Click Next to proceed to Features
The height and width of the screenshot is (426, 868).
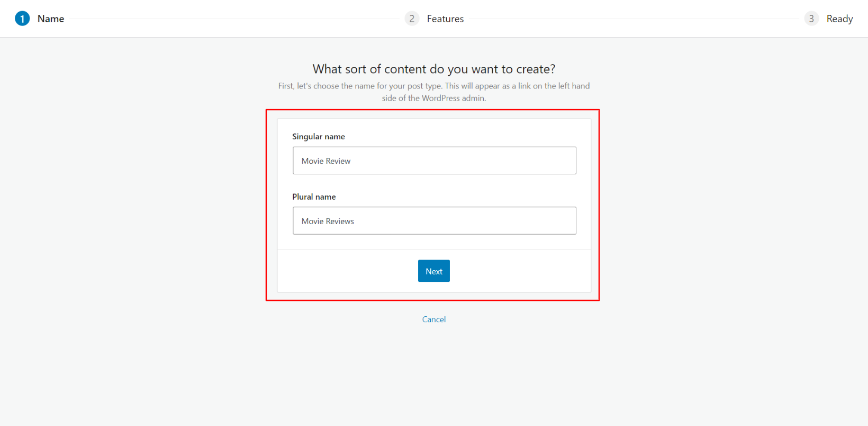pyautogui.click(x=433, y=271)
